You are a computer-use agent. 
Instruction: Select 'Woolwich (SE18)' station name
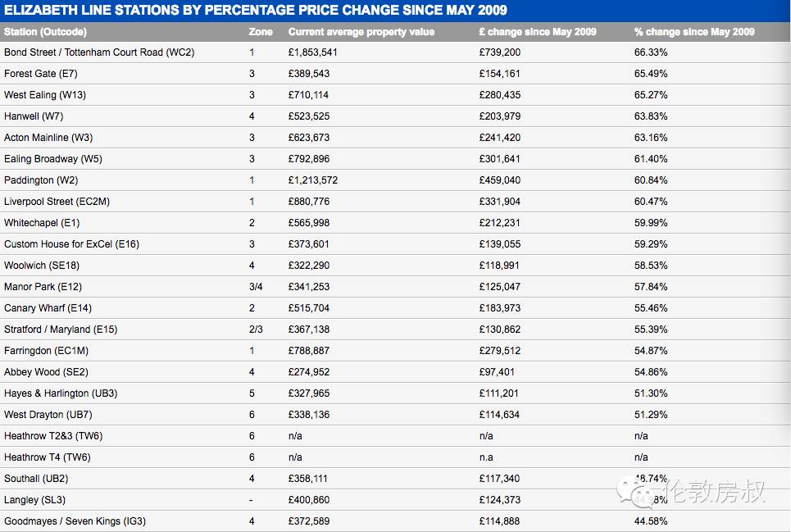(x=42, y=266)
